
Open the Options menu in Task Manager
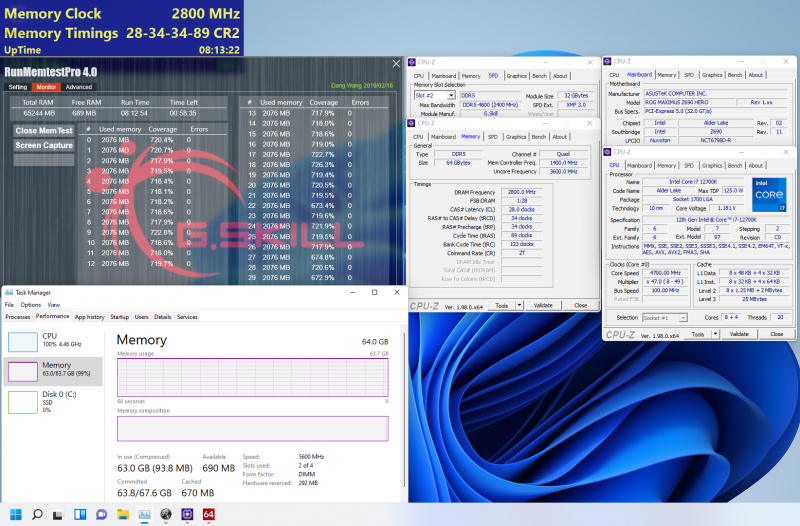pyautogui.click(x=31, y=305)
